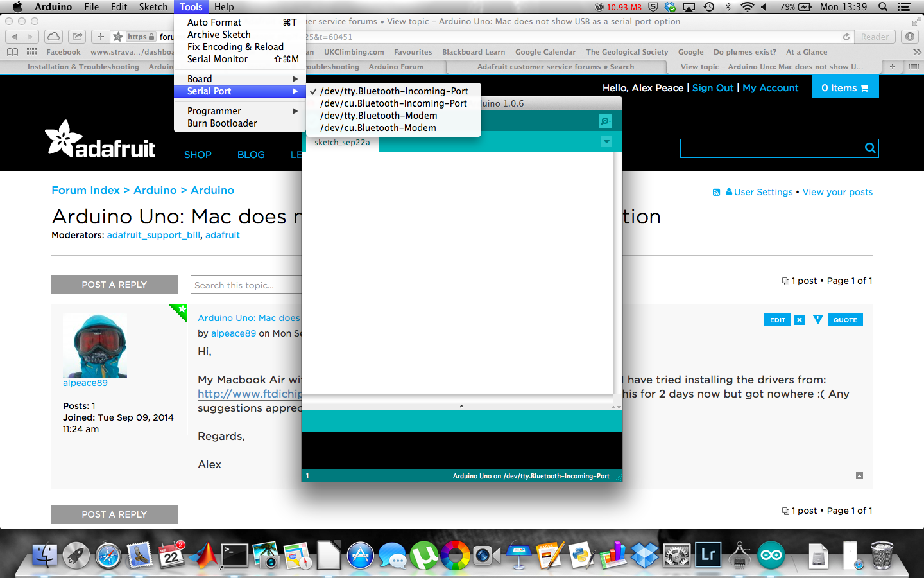Click the Google Calendar bookmark
Viewport: 924px width, 578px height.
coord(545,52)
